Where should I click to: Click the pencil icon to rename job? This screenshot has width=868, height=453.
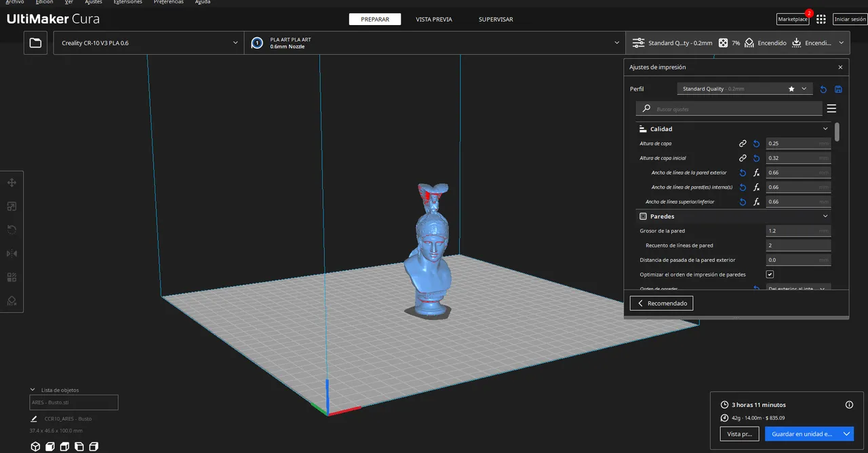34,418
